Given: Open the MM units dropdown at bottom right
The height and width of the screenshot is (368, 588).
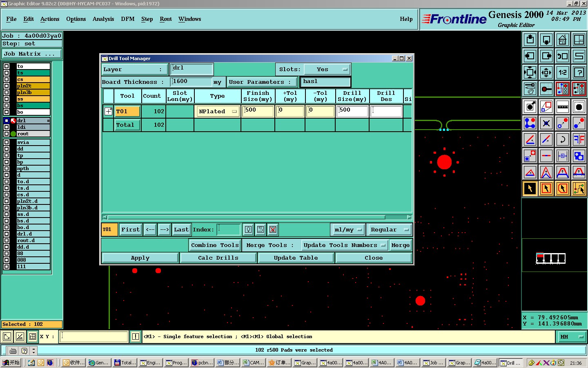Looking at the screenshot, I should point(571,337).
